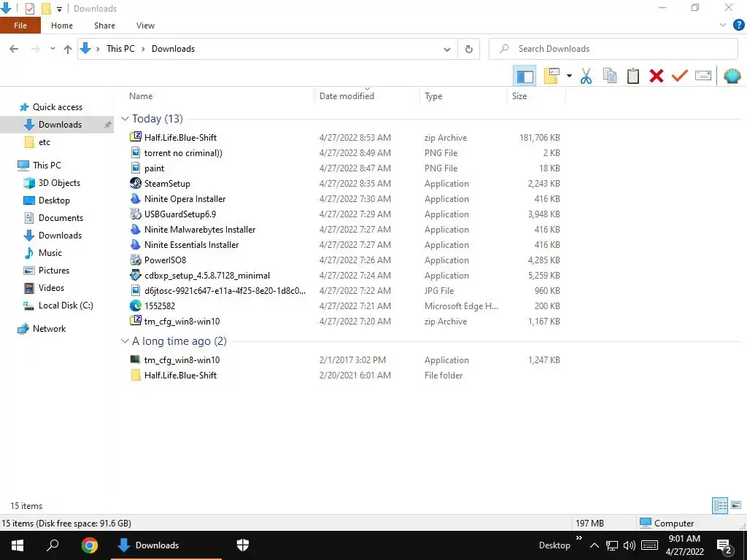Open the dropdown arrow beside folder options
The width and height of the screenshot is (747, 560).
tap(569, 76)
